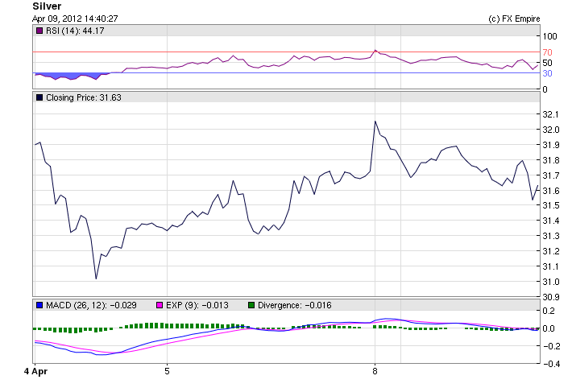
Task: Click the price axis label '31.0'
Action: coord(551,282)
